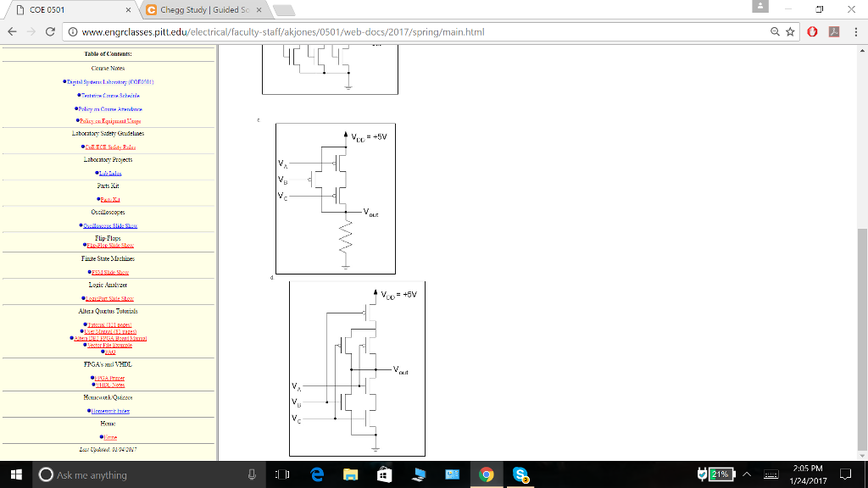Open a new browser tab
868x488 pixels.
(284, 10)
